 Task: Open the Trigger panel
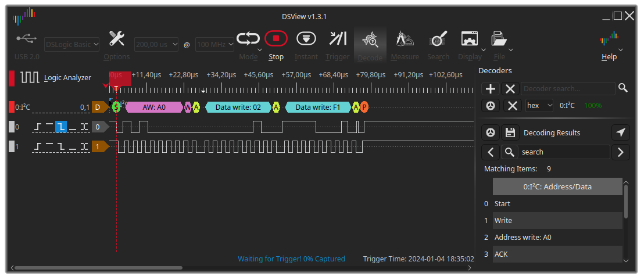pyautogui.click(x=338, y=38)
